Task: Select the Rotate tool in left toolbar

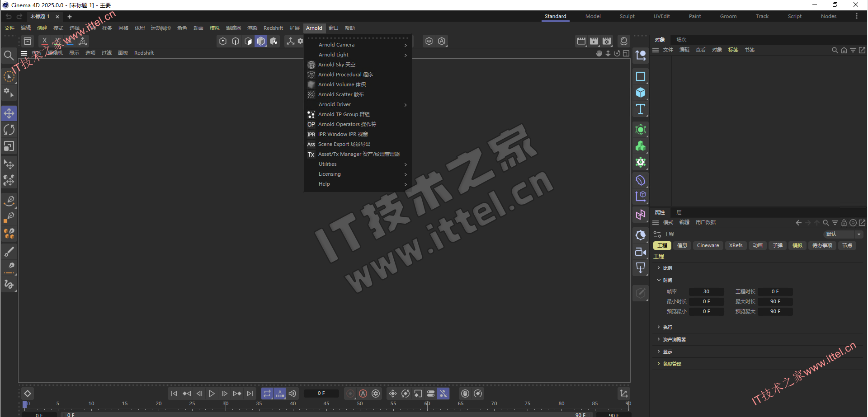Action: pyautogui.click(x=9, y=130)
